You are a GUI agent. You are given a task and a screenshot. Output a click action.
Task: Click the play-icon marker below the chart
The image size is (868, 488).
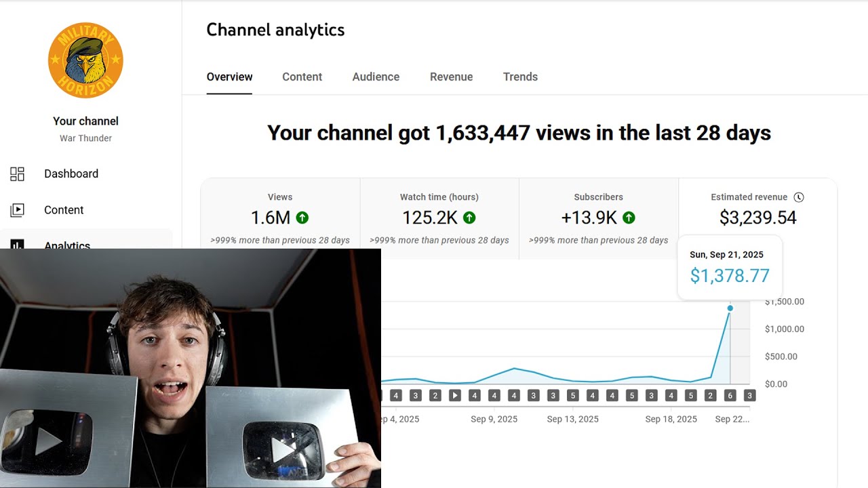[455, 395]
